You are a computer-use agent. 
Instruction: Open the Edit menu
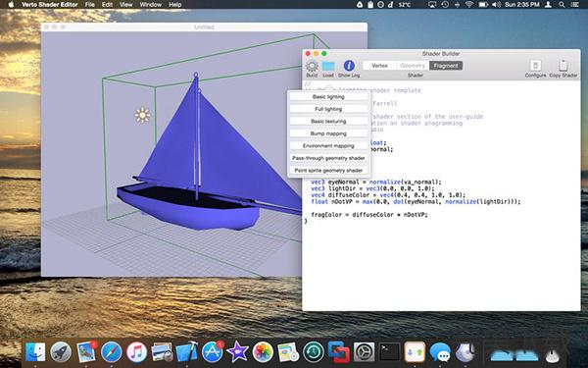coord(107,5)
